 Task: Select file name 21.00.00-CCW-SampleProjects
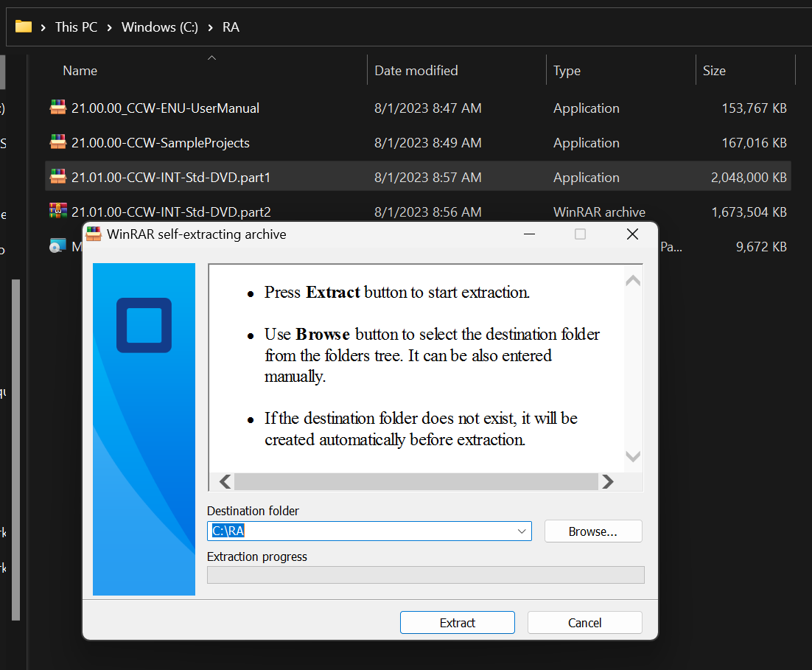click(x=161, y=142)
